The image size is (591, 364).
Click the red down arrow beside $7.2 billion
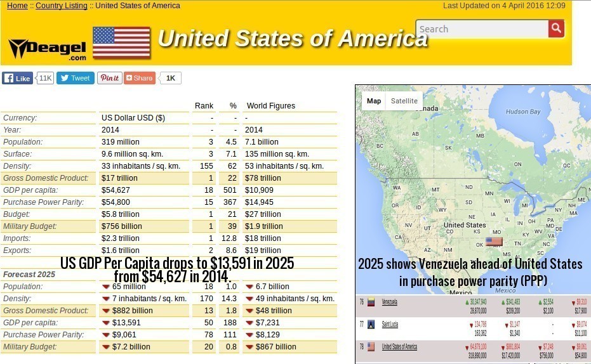point(106,347)
